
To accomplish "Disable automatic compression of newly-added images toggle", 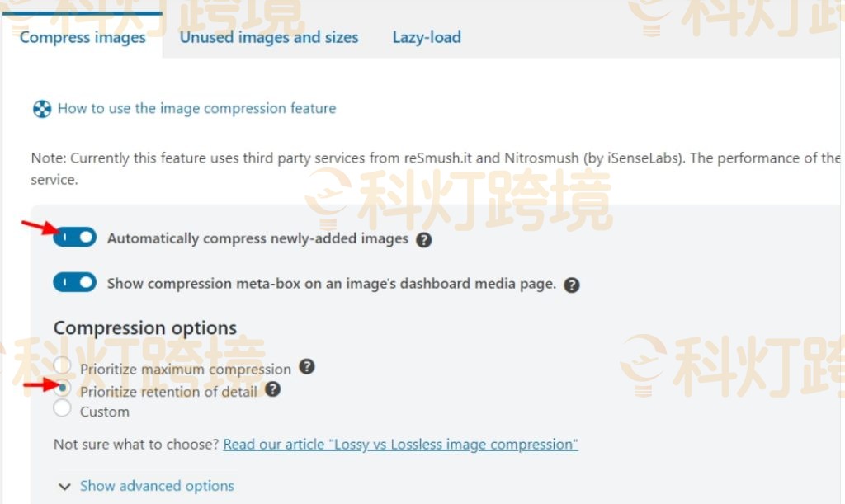I will 75,238.
